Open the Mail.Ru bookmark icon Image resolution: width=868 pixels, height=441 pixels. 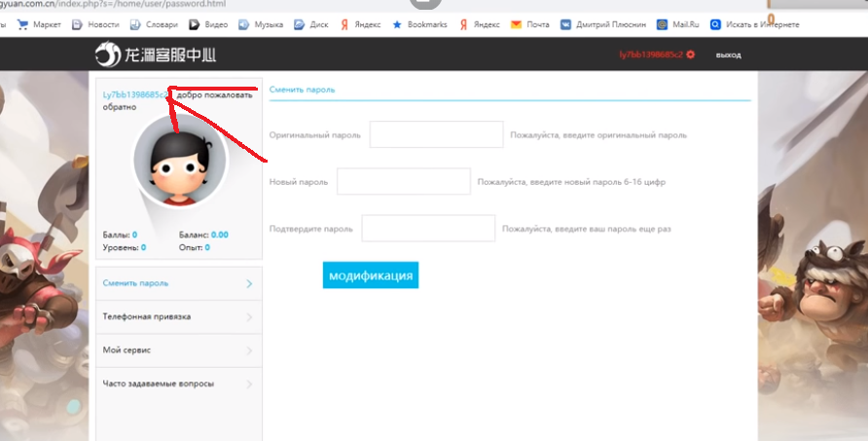click(662, 24)
